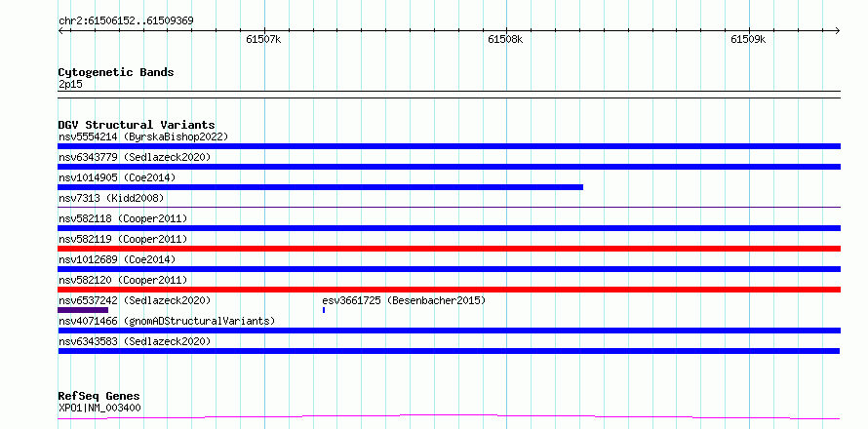
Task: Open the nsv6343779 (Sedlazeck2020) label
Action: [x=135, y=157]
